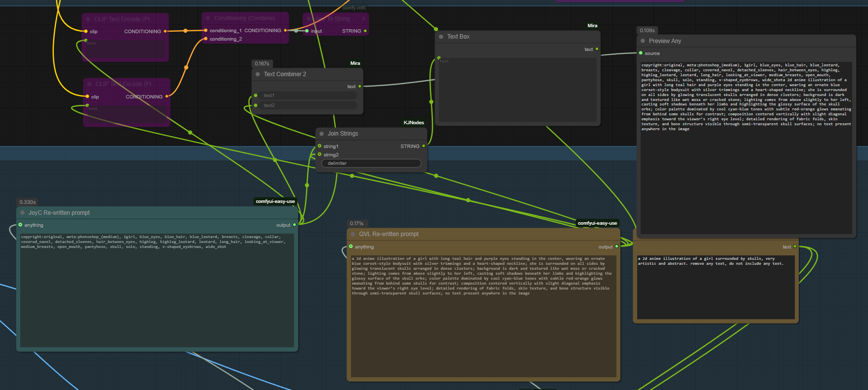The height and width of the screenshot is (390, 868).
Task: Toggle QVL Re-written prompt collapse dot
Action: tap(353, 234)
